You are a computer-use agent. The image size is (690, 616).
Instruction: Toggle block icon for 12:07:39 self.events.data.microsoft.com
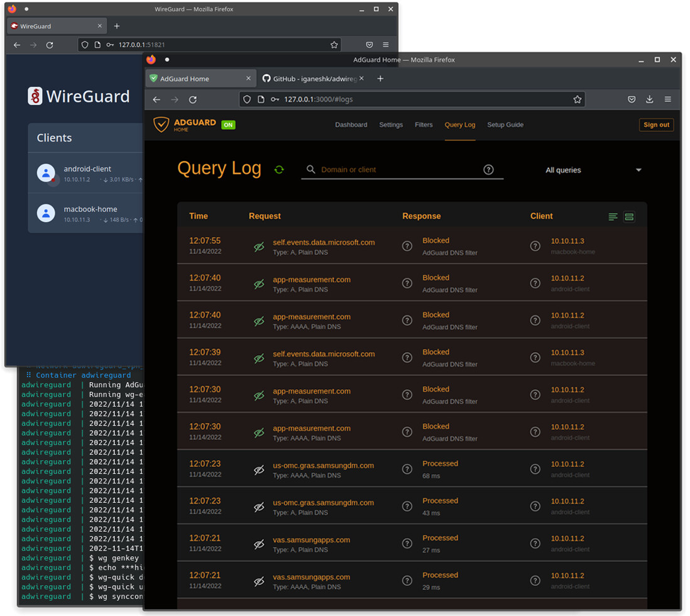(x=259, y=359)
